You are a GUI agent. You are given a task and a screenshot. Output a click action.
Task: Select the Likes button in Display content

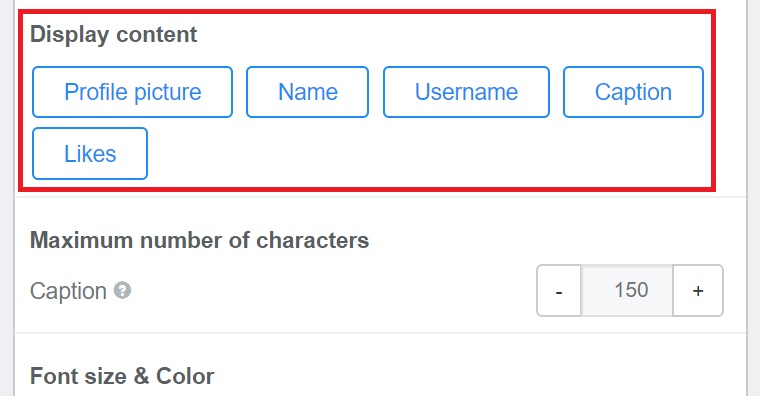[90, 154]
